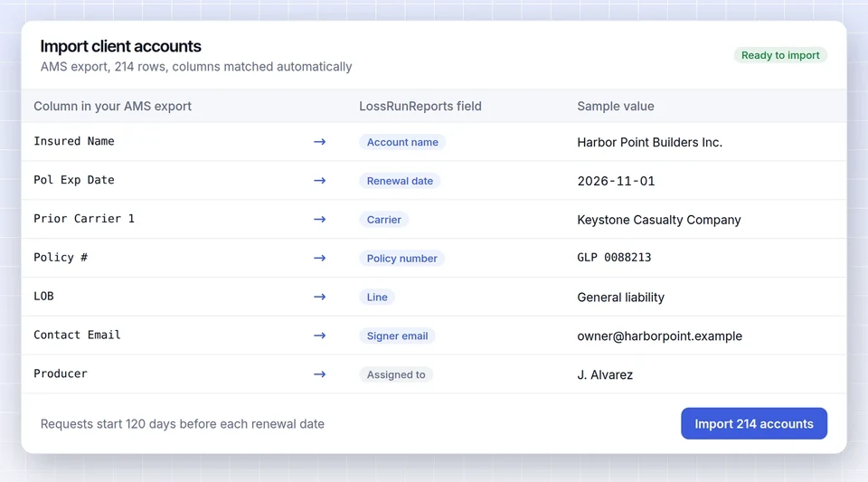Click the arrow in the Contact Email row
868x482 pixels.
pyautogui.click(x=319, y=336)
